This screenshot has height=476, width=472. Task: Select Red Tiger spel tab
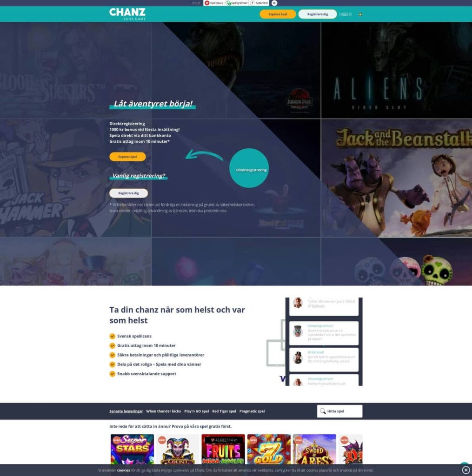point(224,411)
